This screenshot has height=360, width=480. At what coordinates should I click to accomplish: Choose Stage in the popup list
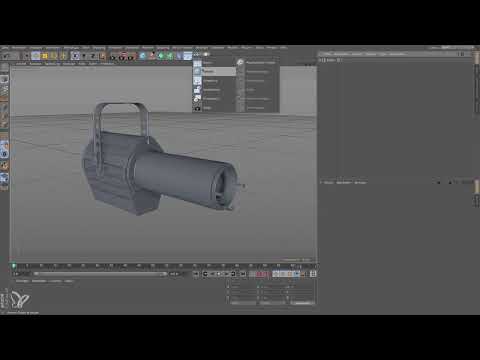(x=207, y=108)
